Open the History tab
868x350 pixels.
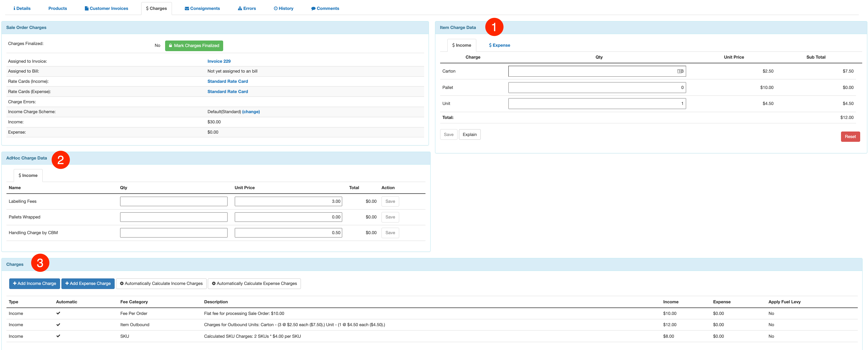click(x=283, y=8)
